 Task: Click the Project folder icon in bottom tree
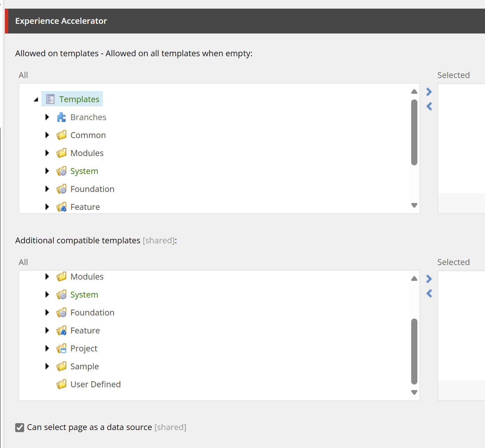pos(61,348)
